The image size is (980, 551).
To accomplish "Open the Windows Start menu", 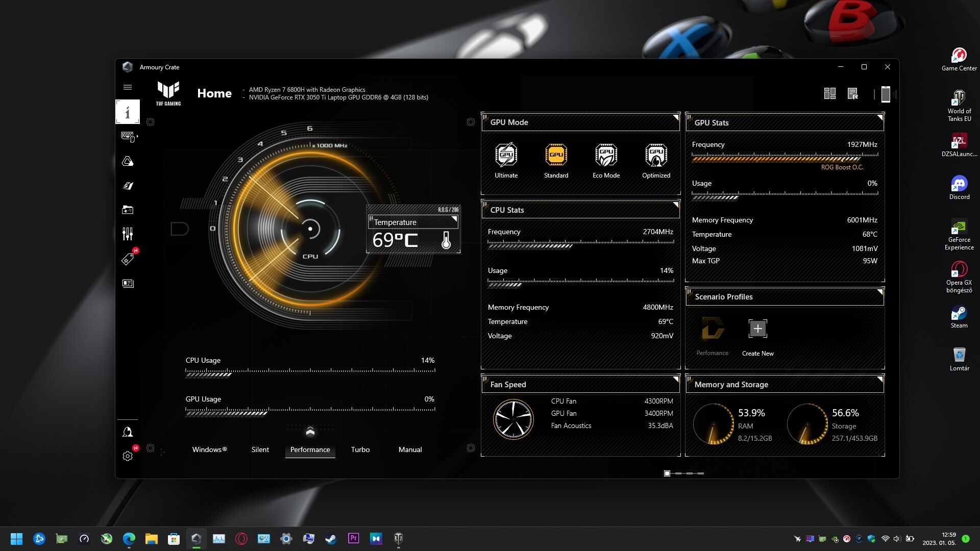I will pos(16,539).
